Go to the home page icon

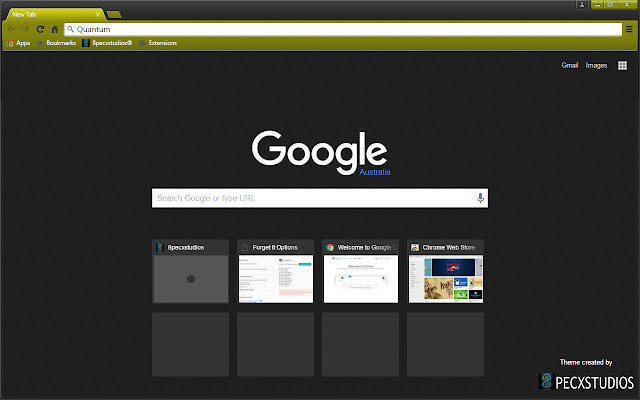[55, 29]
